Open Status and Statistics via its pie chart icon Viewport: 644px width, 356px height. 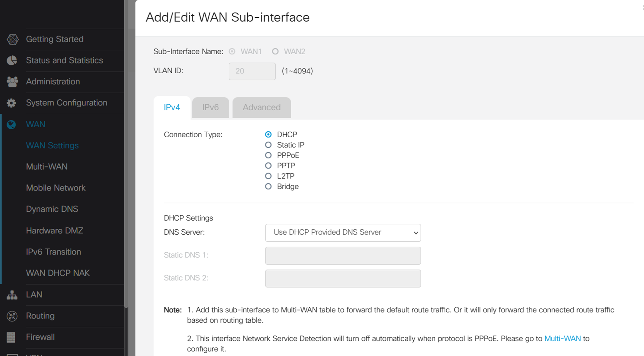12,60
